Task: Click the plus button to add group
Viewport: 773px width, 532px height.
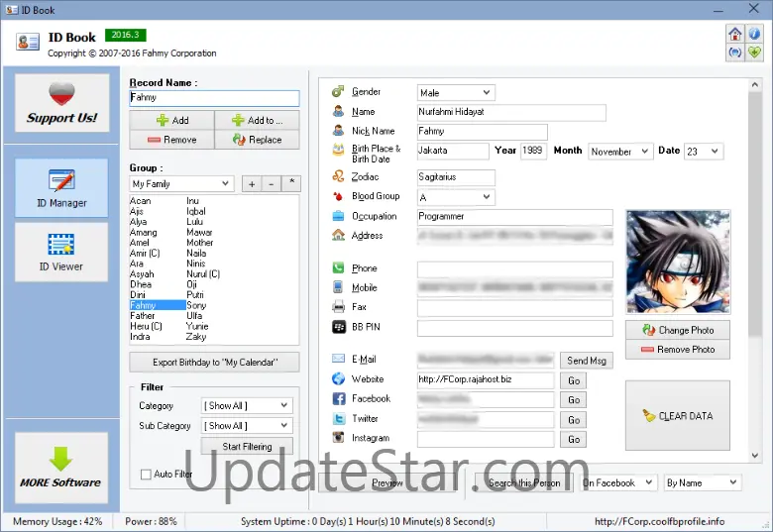Action: [252, 184]
